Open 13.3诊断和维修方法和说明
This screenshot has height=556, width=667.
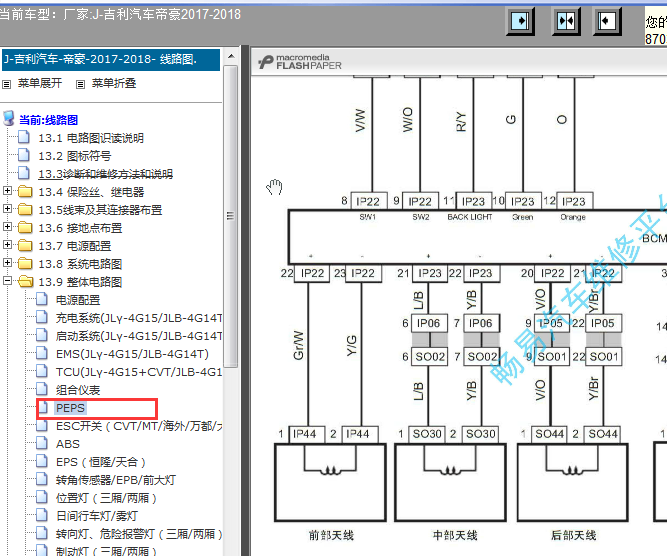105,174
